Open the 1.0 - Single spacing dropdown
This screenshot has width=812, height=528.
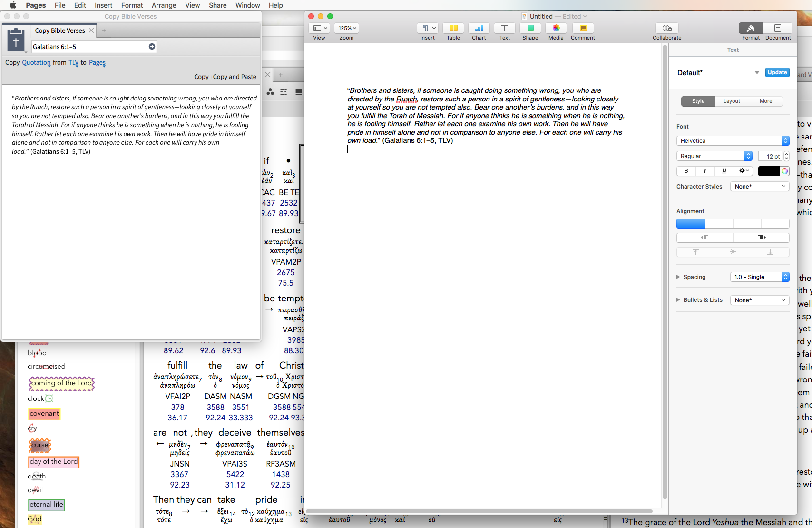[760, 277]
